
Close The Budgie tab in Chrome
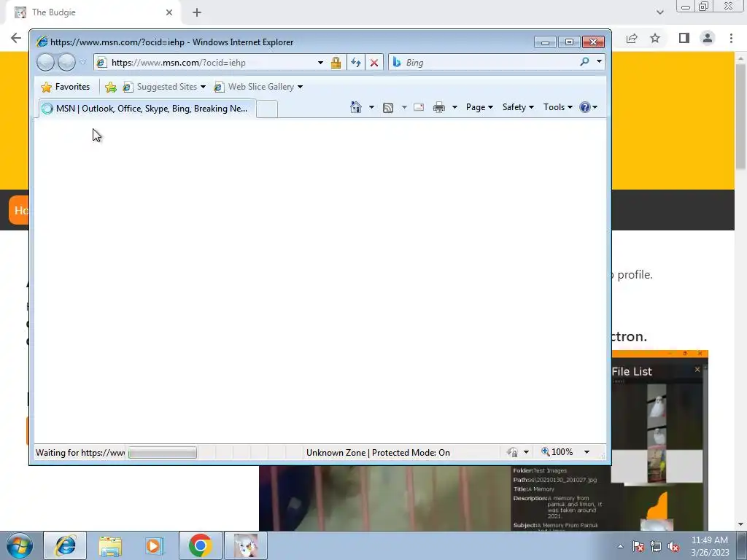click(169, 12)
